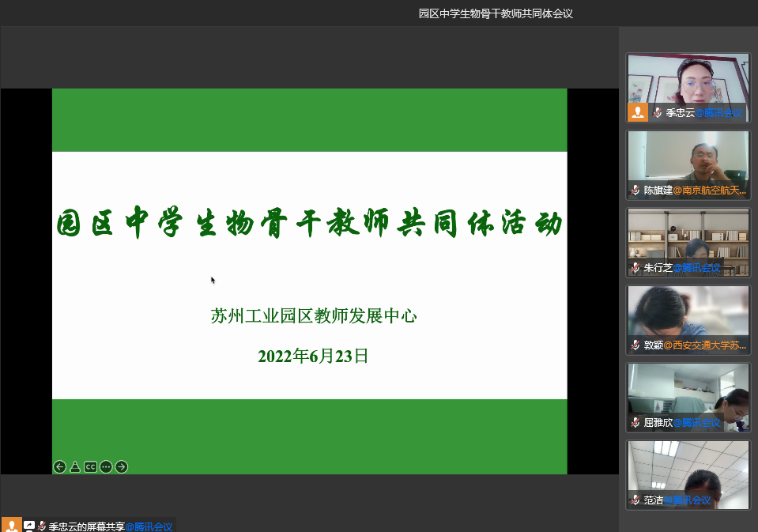Select 陈旗建's video thumbnail

688,158
